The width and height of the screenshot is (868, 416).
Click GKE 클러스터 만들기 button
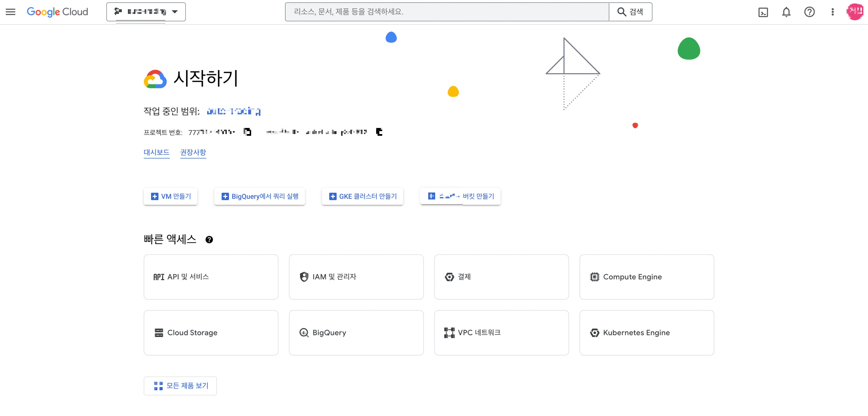(x=362, y=196)
